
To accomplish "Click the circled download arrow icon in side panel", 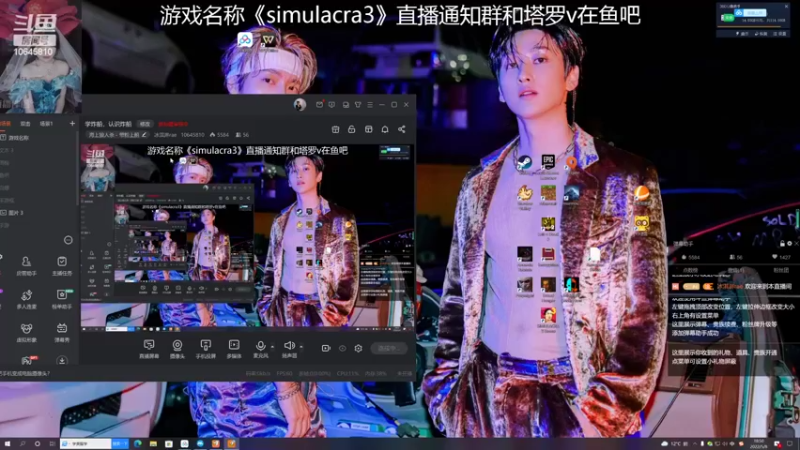I will [62, 361].
